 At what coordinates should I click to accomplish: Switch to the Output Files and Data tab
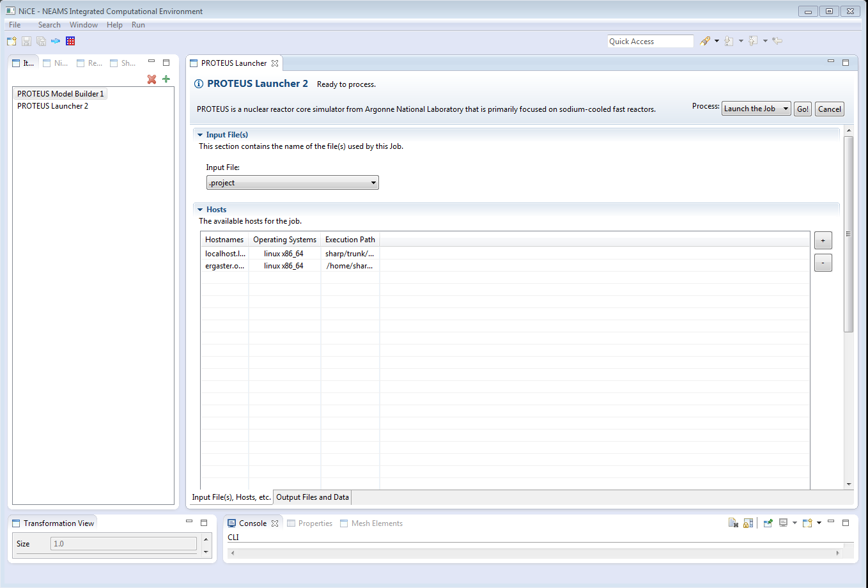[x=313, y=497]
